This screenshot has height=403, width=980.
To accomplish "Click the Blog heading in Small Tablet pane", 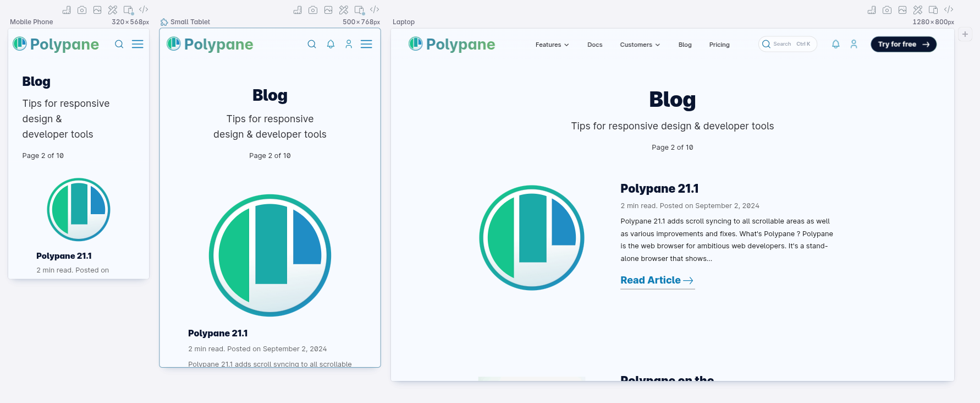I will point(270,95).
